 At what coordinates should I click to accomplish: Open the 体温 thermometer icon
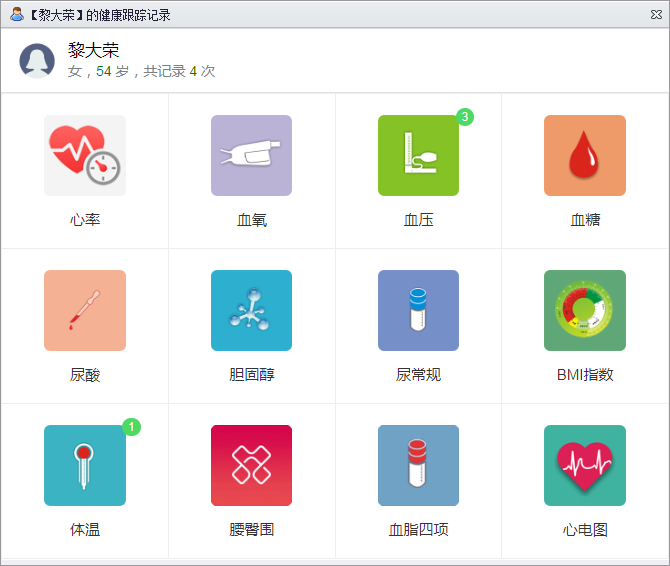pos(85,466)
